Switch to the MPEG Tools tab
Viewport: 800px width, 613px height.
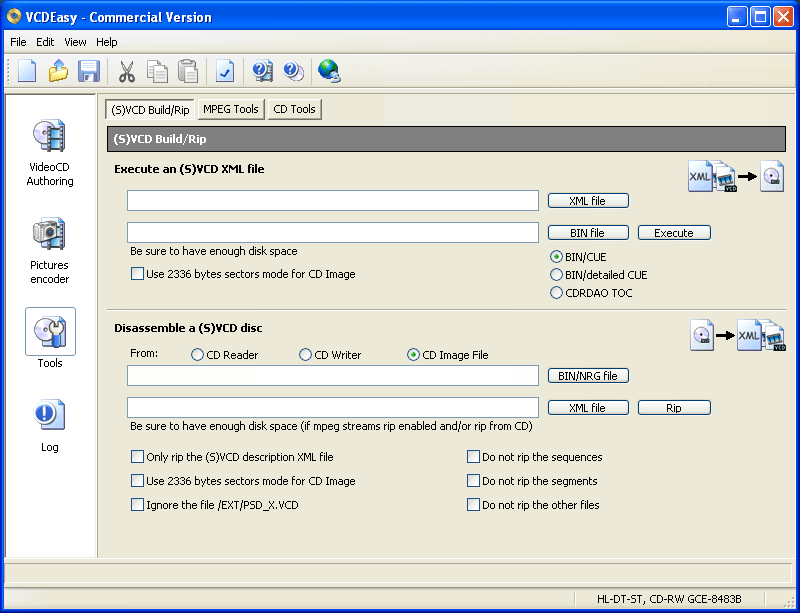click(x=231, y=109)
